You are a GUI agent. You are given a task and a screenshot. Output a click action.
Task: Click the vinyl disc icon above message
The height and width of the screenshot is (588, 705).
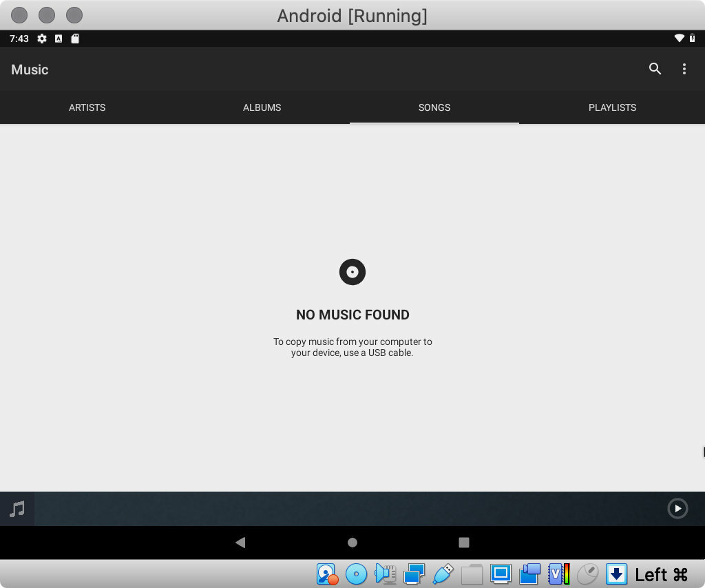click(x=352, y=272)
